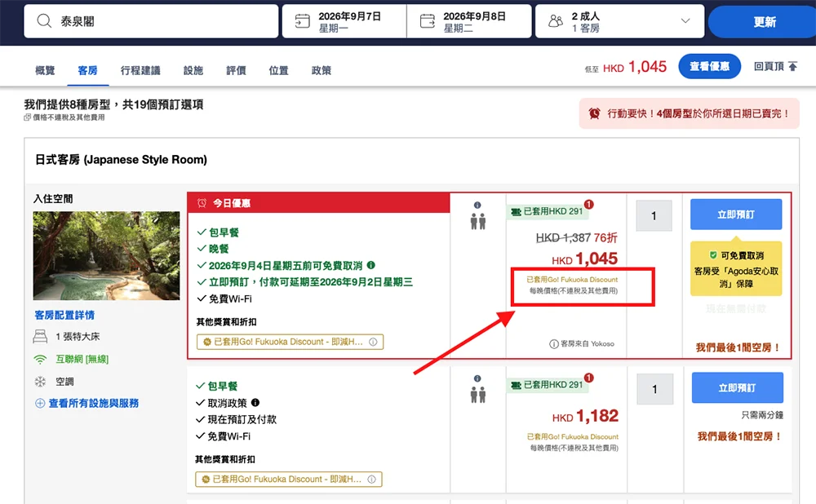Click the info icon in the second Fukuoka Discount badge

click(x=371, y=479)
